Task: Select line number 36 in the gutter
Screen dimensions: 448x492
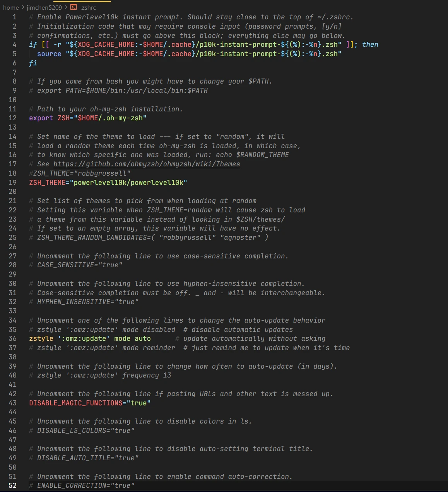Action: tap(13, 339)
